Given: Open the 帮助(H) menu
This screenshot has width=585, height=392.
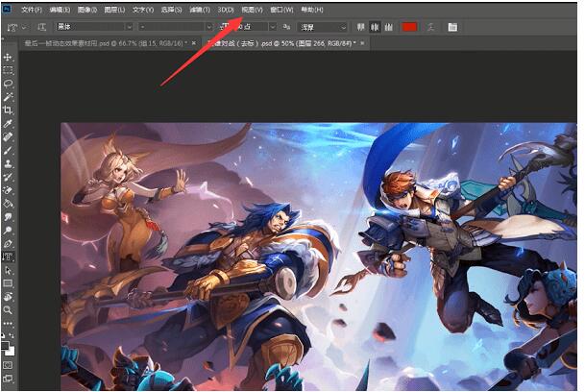Looking at the screenshot, I should click(x=312, y=10).
